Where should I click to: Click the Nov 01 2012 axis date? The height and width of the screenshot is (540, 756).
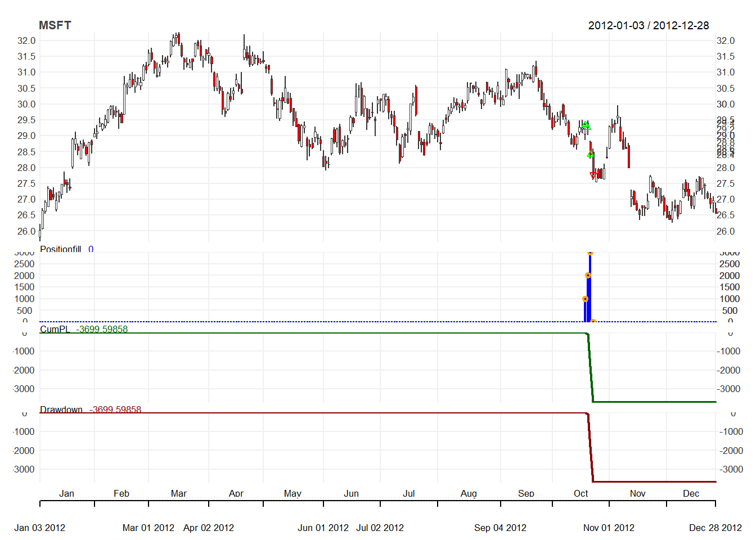click(x=609, y=528)
